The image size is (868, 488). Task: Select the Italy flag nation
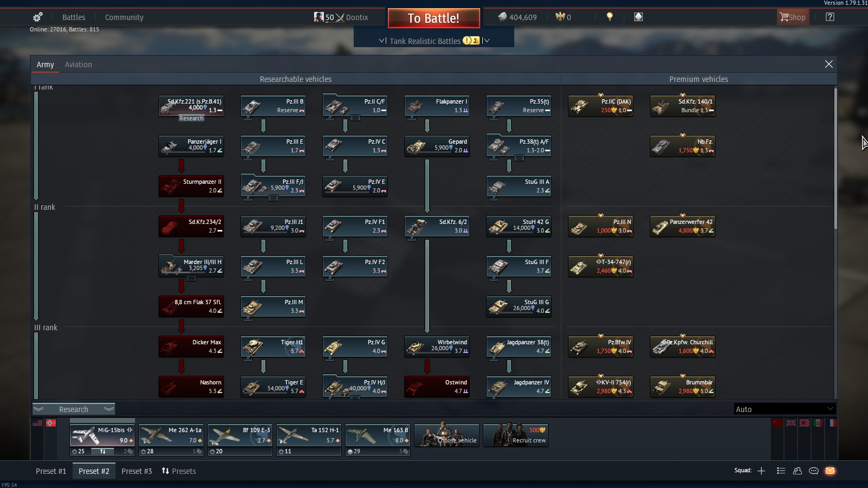point(818,423)
